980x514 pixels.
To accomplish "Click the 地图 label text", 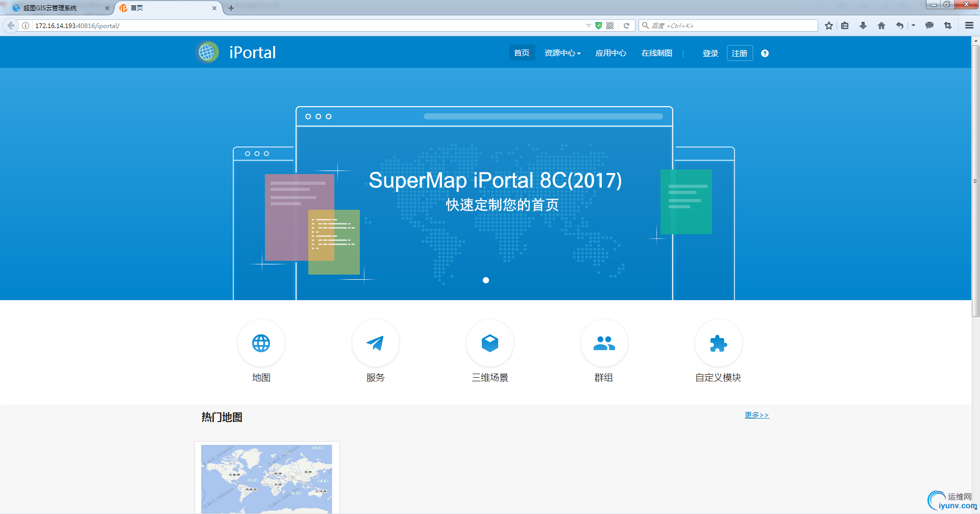I will click(x=261, y=377).
